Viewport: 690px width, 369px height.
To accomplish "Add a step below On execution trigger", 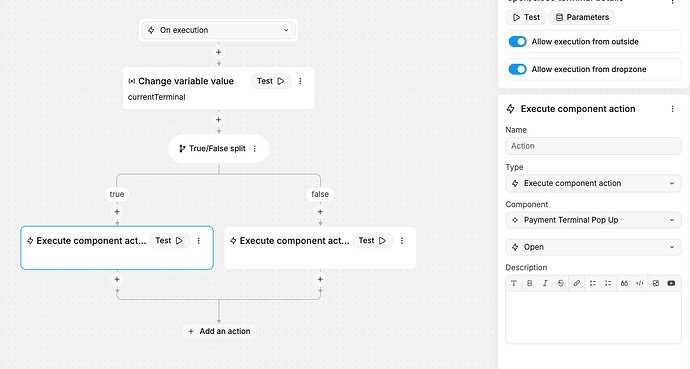I will [218, 52].
